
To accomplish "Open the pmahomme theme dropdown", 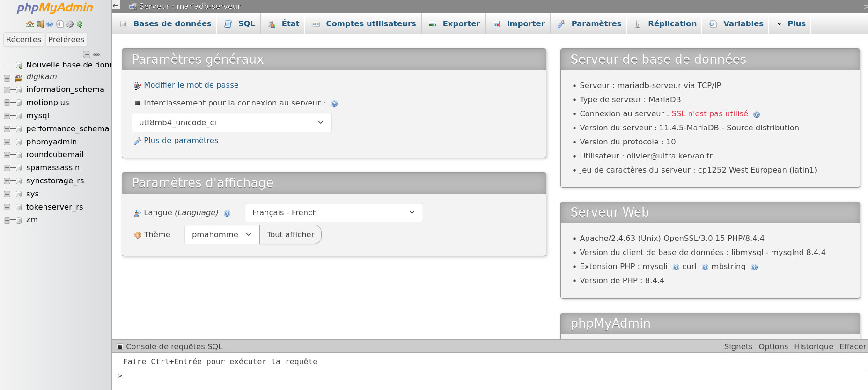I will click(221, 234).
